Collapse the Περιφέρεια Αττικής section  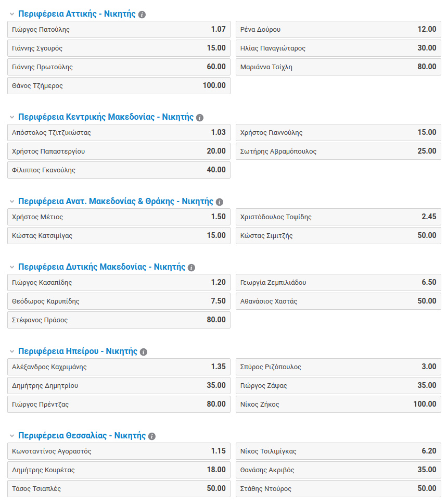pyautogui.click(x=11, y=15)
